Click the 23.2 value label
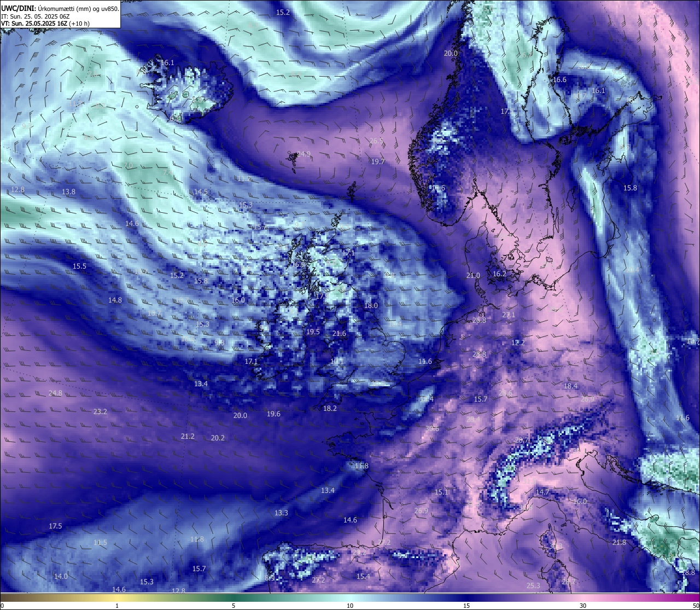 pyautogui.click(x=100, y=411)
